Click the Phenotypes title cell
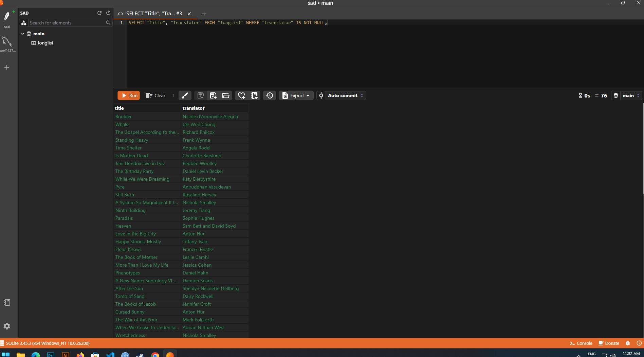Viewport: 644px width, 357px height. [147, 273]
